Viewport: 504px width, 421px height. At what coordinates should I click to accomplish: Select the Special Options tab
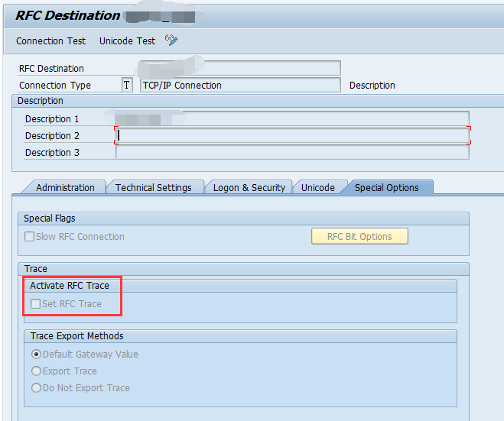tap(387, 187)
